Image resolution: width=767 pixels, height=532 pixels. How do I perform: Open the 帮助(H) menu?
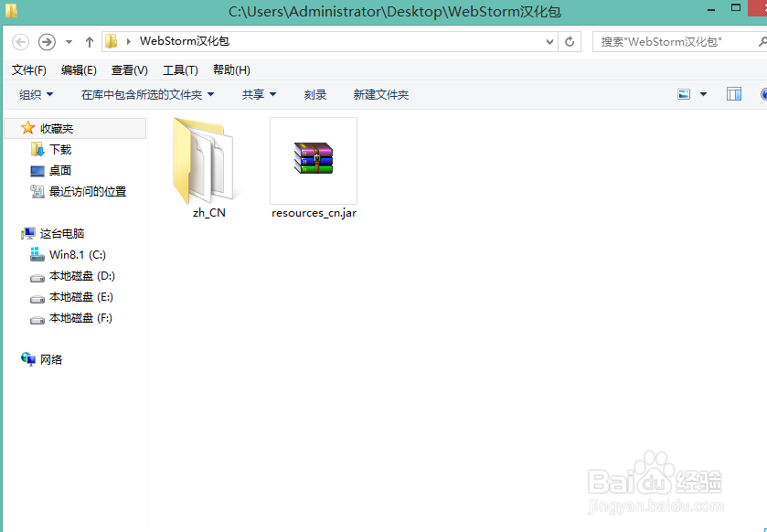[x=231, y=70]
